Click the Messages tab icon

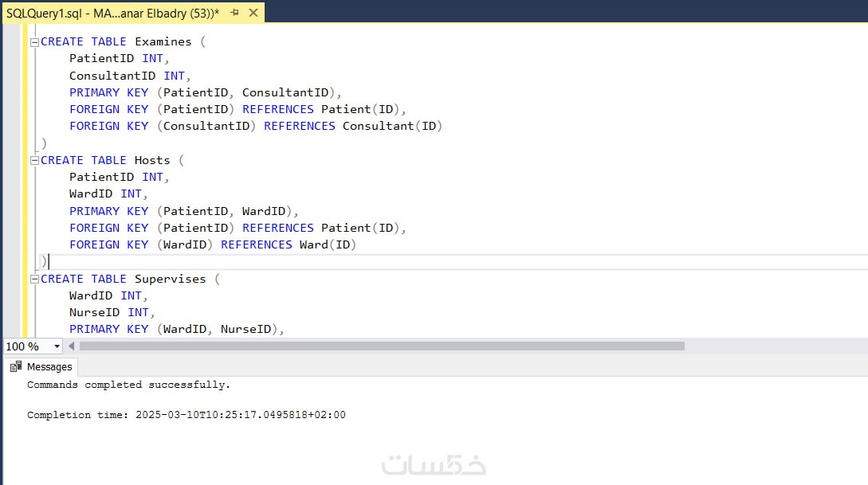coord(16,366)
